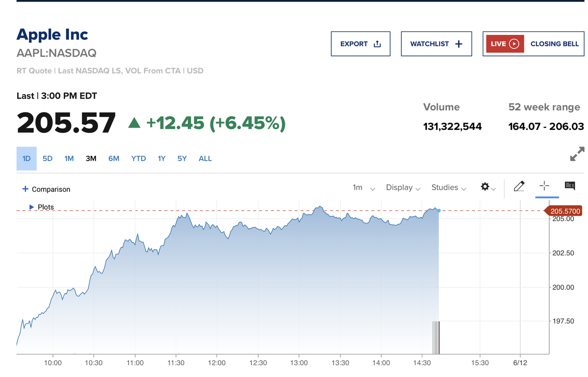
Task: Select the YTD time range tab
Action: pos(139,158)
